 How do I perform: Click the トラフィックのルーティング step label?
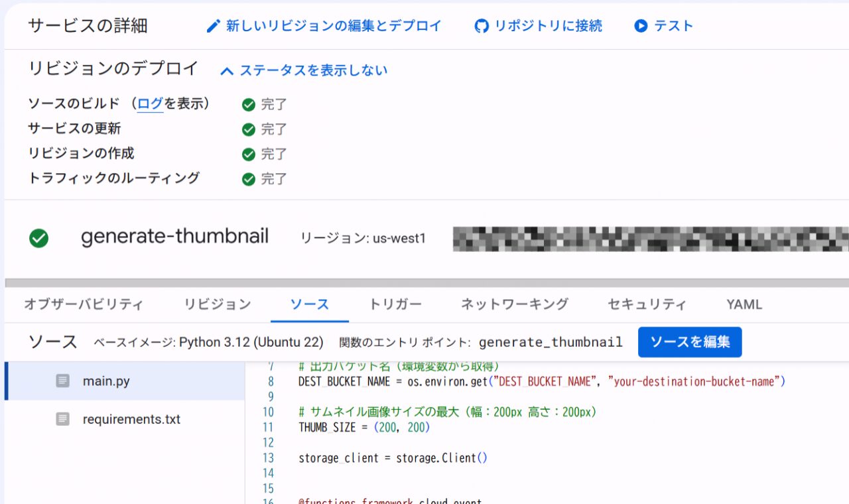[x=113, y=178]
